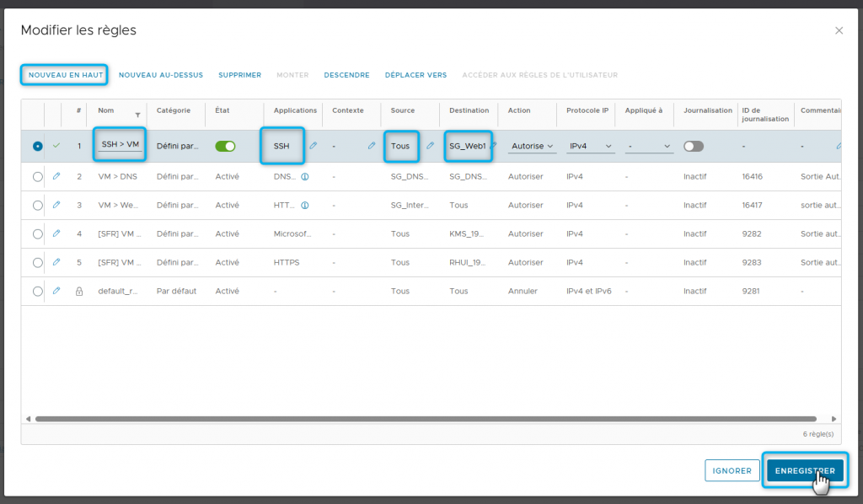Image resolution: width=863 pixels, height=504 pixels.
Task: Click the edit pencil in Contexte column
Action: [372, 146]
